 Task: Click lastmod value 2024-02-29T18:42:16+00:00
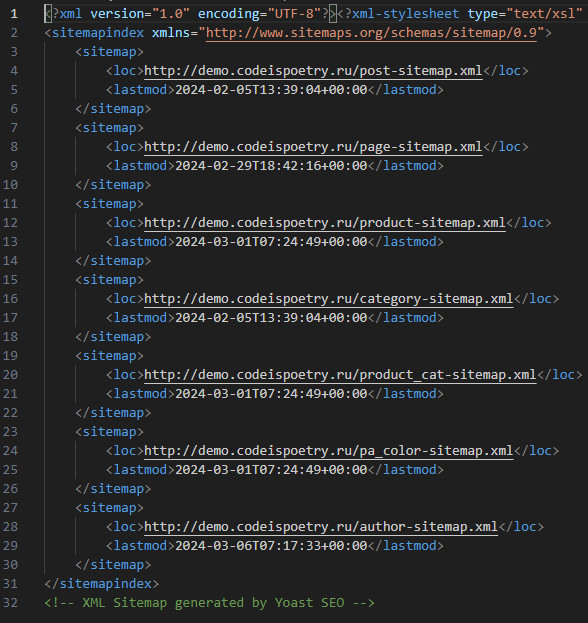coord(271,166)
